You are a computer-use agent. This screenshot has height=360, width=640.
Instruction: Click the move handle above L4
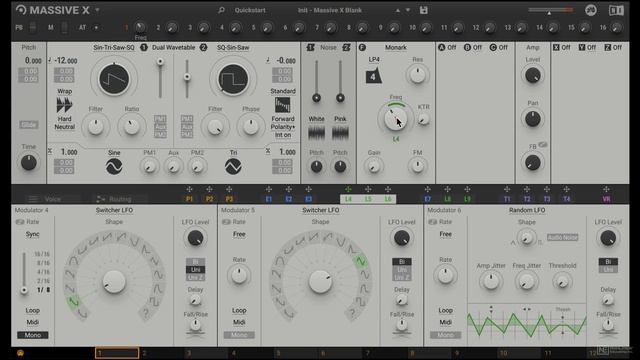pyautogui.click(x=348, y=189)
